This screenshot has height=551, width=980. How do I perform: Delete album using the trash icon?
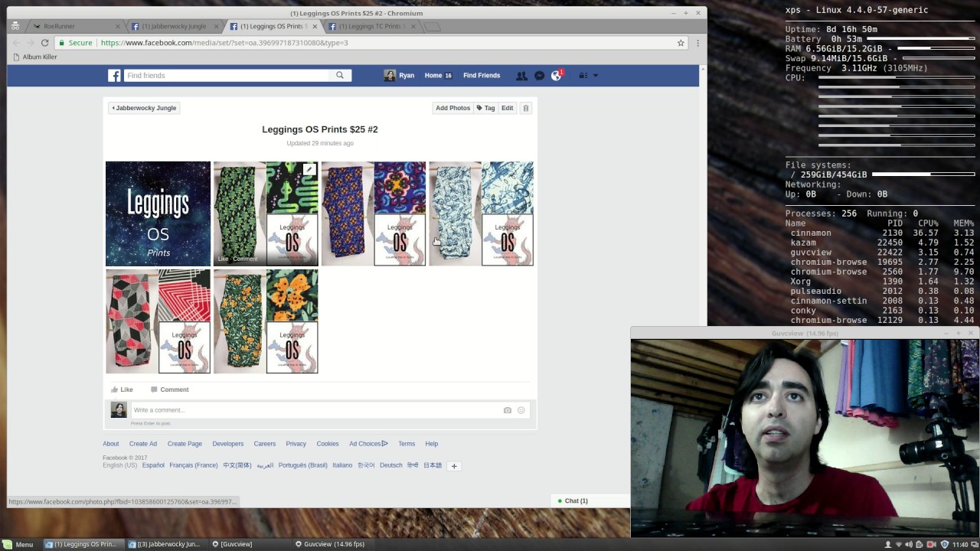click(x=526, y=108)
